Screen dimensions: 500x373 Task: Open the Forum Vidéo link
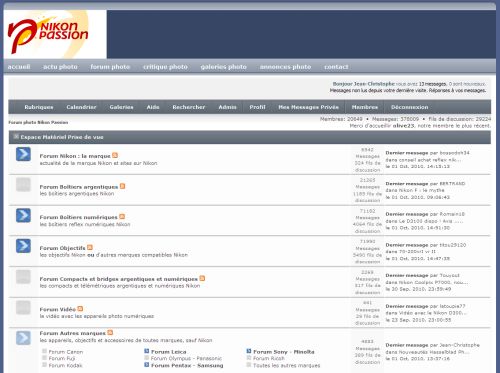coord(57,309)
